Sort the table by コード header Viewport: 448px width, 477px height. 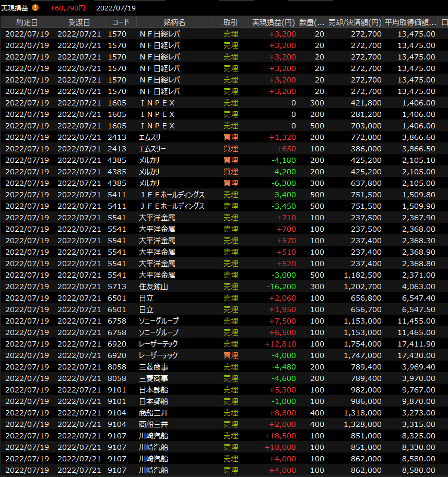coord(121,22)
